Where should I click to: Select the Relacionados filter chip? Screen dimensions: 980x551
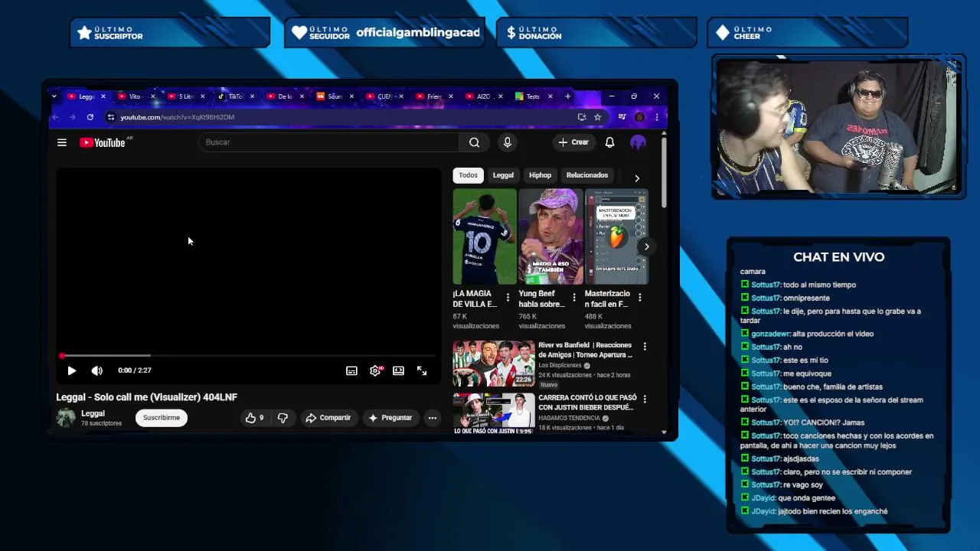pos(587,175)
